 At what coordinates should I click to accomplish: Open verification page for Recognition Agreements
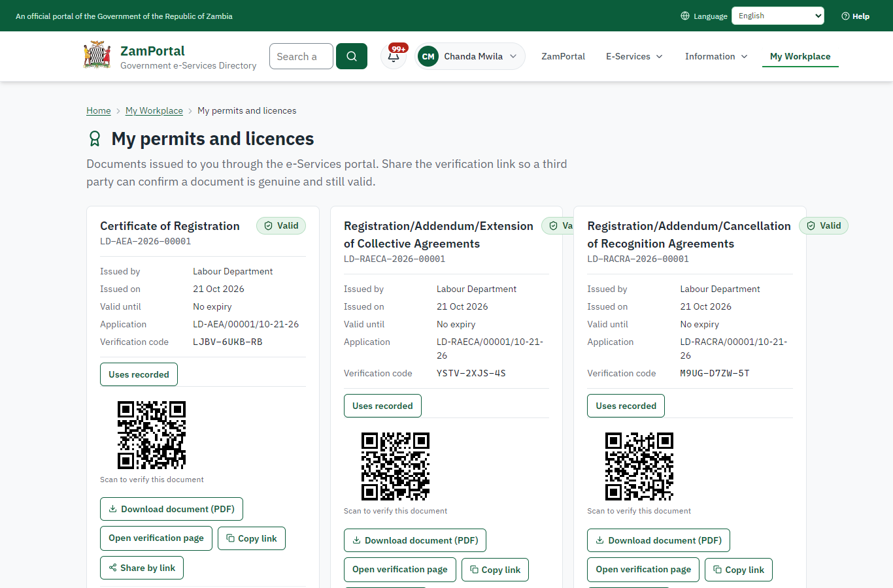(643, 570)
